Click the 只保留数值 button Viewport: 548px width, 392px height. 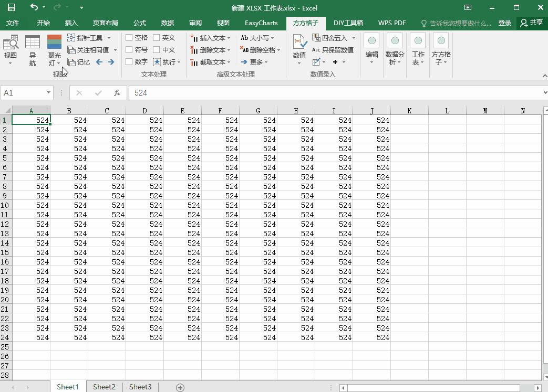[x=333, y=50]
